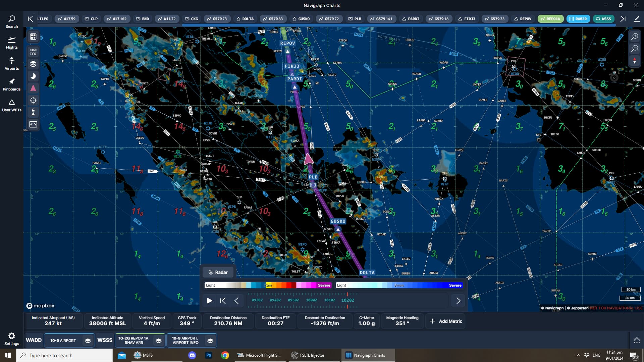Open Chrome from the taskbar
The height and width of the screenshot is (362, 644).
[225, 355]
